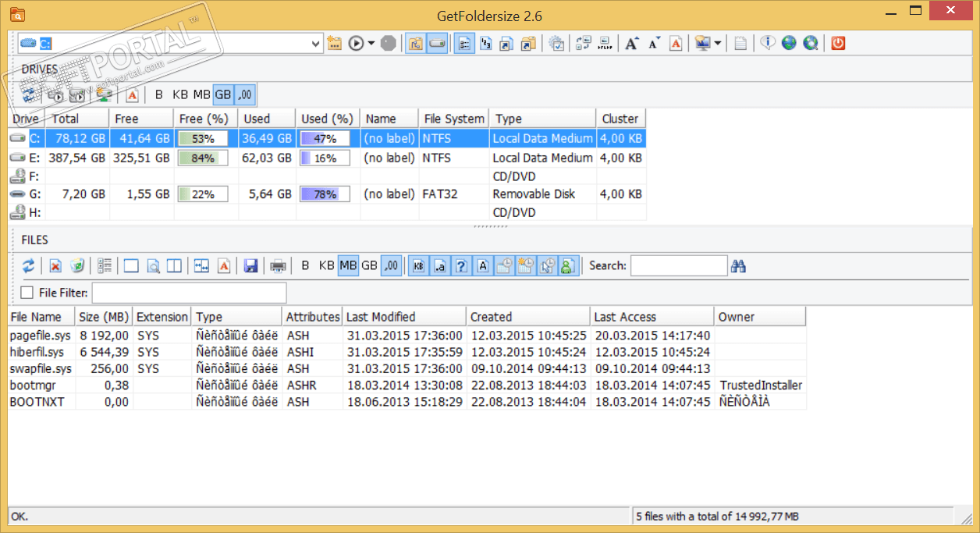Click the magnifier page preview icon in the Files toolbar
The image size is (980, 533).
153,266
